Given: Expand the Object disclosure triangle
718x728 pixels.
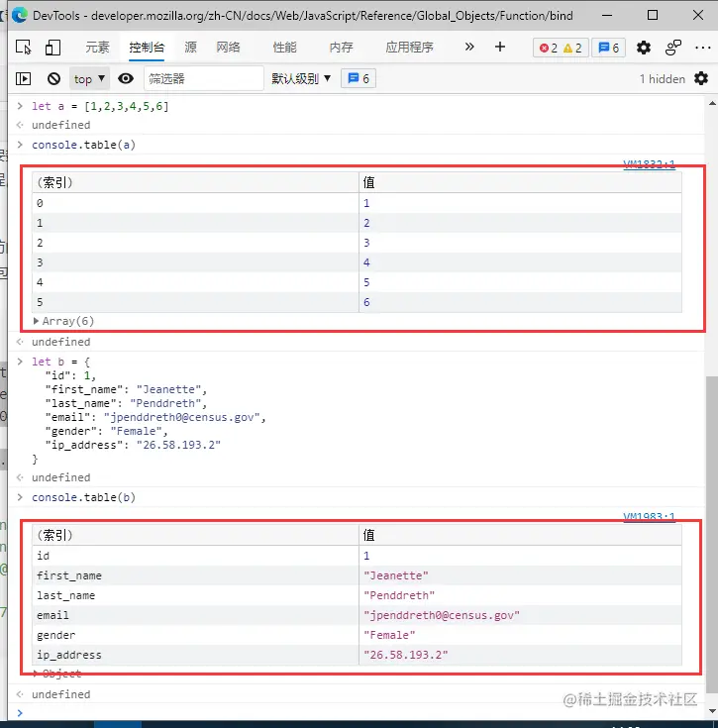Looking at the screenshot, I should click(36, 674).
